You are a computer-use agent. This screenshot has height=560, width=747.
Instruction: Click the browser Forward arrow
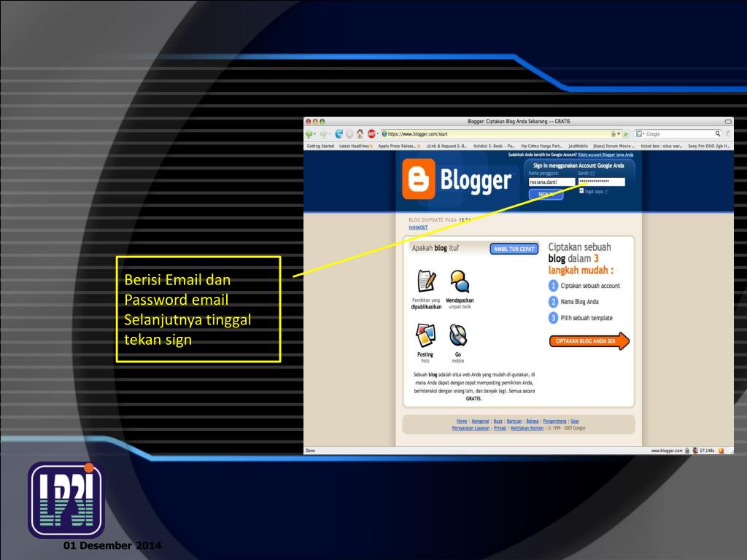point(323,134)
